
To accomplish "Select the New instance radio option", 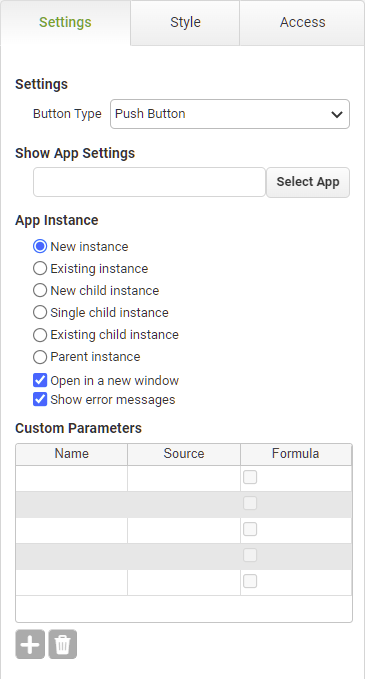I will point(40,246).
